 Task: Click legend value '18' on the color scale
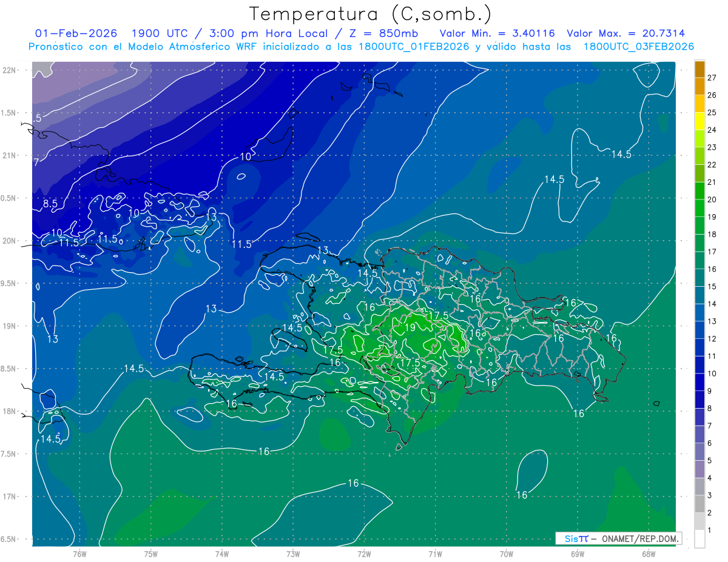pos(712,234)
